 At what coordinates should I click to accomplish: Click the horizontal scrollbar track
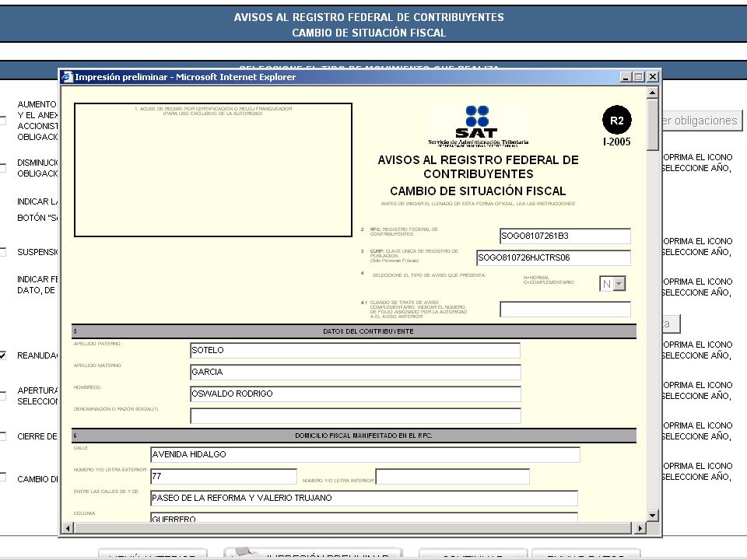[x=353, y=527]
